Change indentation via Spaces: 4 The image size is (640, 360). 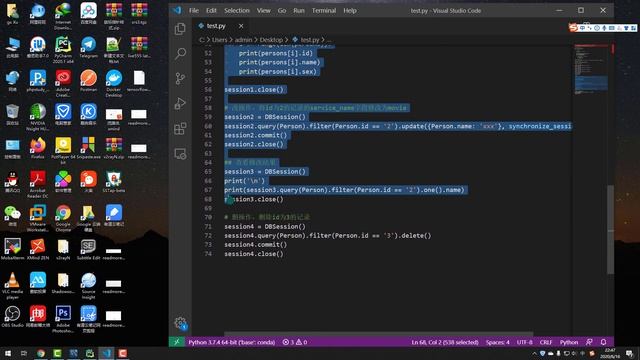498,342
